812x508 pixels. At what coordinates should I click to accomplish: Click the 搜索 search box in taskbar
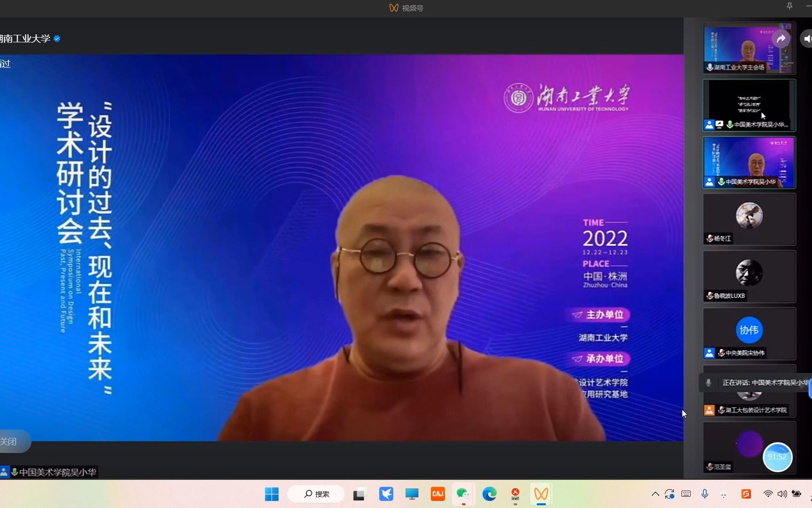point(316,494)
